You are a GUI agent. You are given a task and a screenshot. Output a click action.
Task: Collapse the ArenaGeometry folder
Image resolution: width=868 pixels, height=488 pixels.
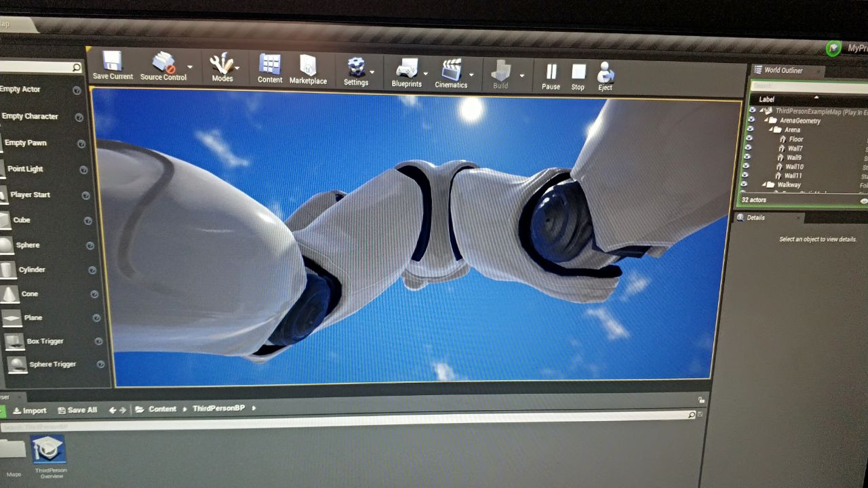point(765,120)
